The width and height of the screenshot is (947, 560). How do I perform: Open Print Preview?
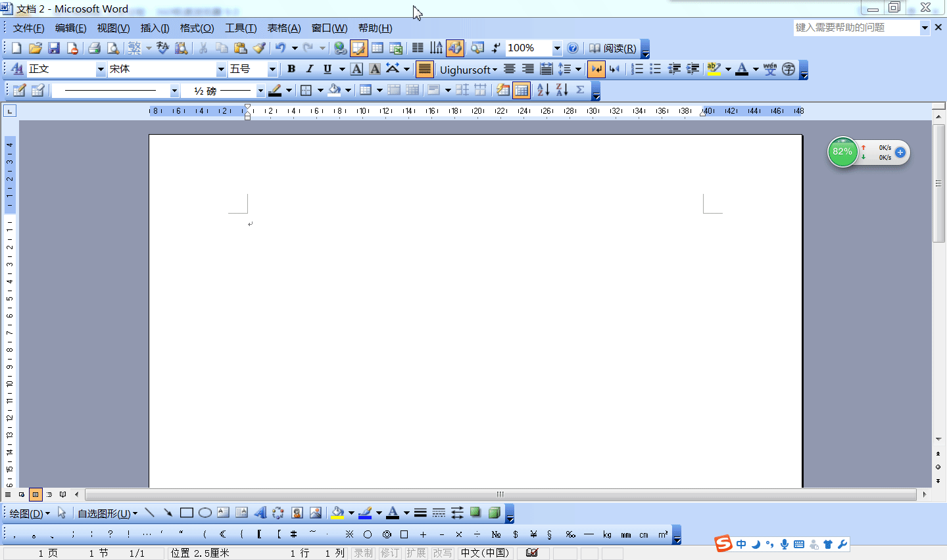click(113, 48)
